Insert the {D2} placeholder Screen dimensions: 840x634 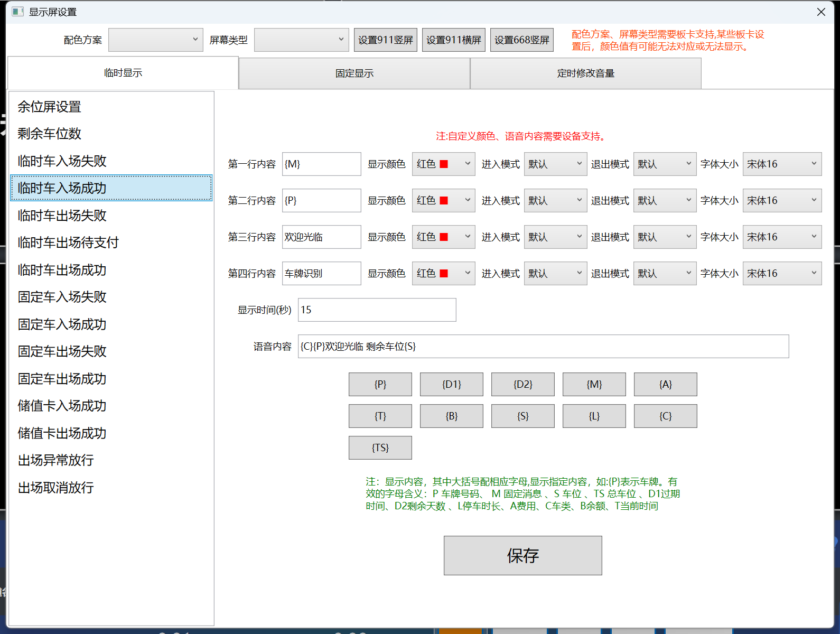523,384
